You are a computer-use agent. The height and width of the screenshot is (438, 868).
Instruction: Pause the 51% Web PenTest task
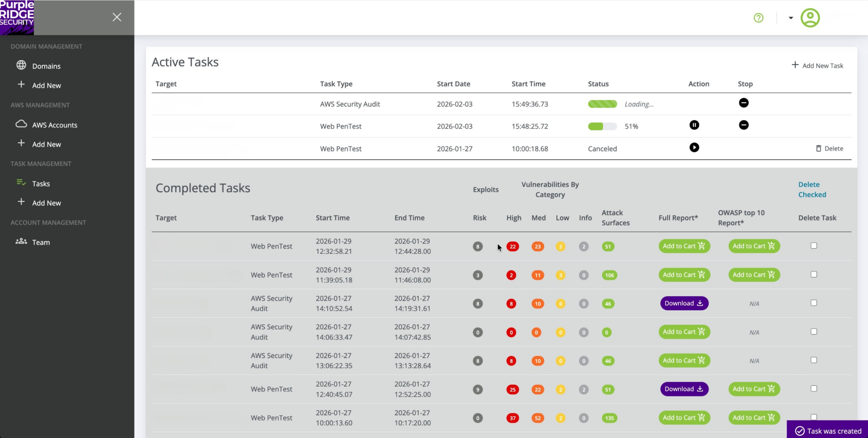pyautogui.click(x=694, y=125)
